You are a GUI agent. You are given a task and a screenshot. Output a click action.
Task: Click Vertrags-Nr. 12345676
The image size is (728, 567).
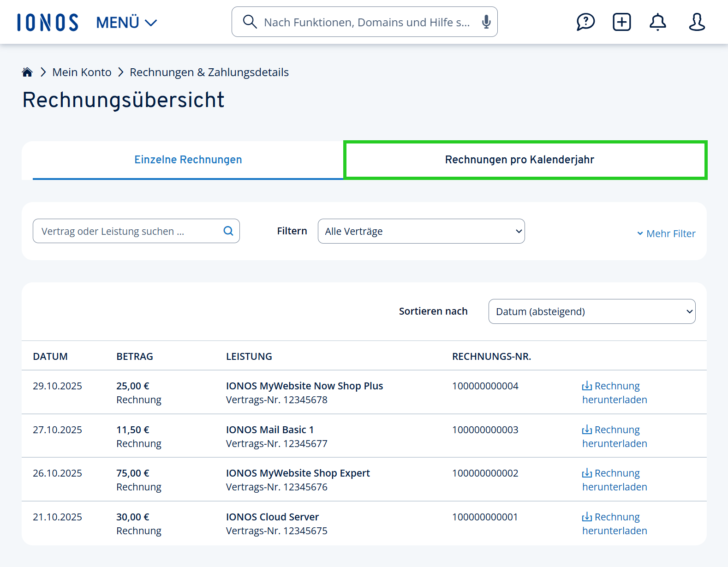[277, 487]
